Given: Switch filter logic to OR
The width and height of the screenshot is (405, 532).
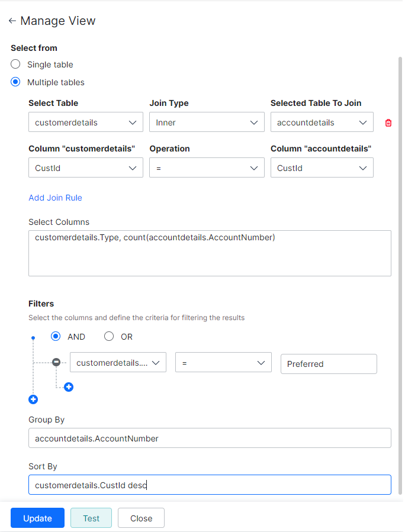Looking at the screenshot, I should coord(109,336).
